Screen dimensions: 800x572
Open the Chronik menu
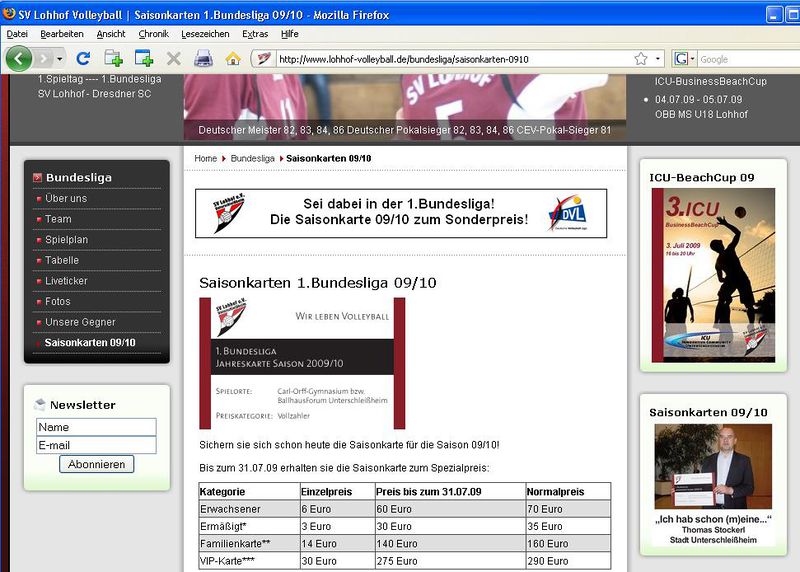pyautogui.click(x=154, y=33)
